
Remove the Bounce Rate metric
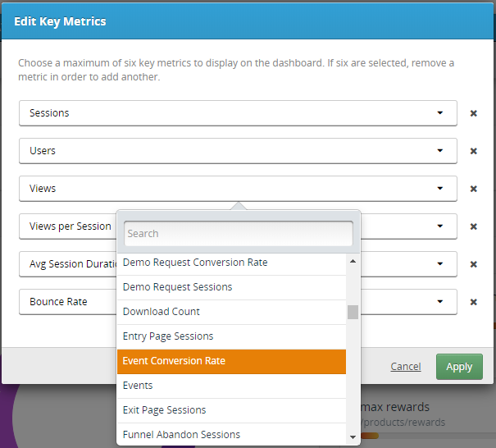click(473, 302)
